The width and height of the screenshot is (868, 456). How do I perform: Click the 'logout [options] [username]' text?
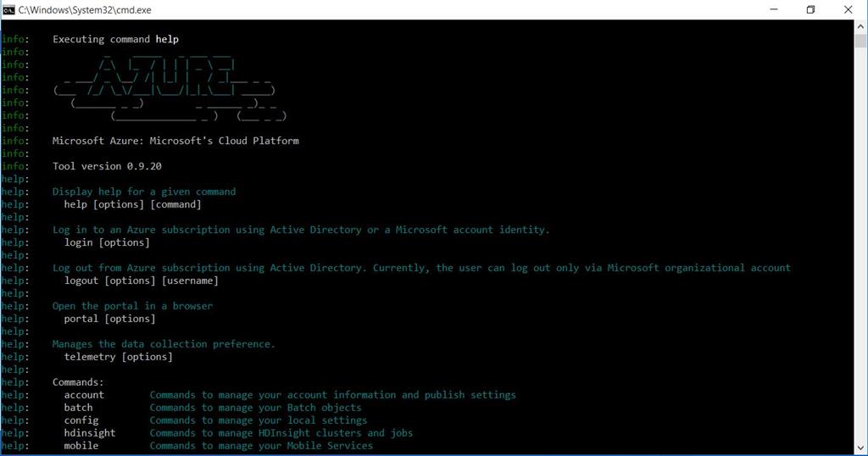point(141,281)
